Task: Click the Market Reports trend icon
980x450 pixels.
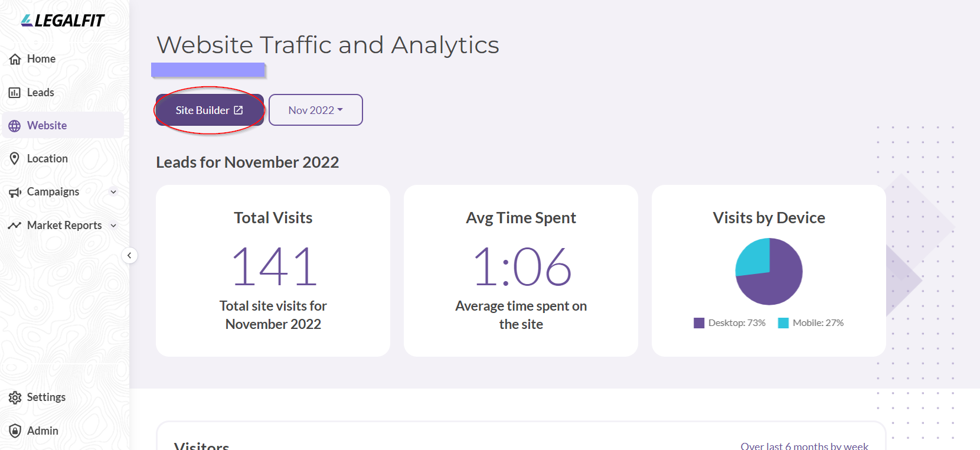Action: pyautogui.click(x=15, y=226)
